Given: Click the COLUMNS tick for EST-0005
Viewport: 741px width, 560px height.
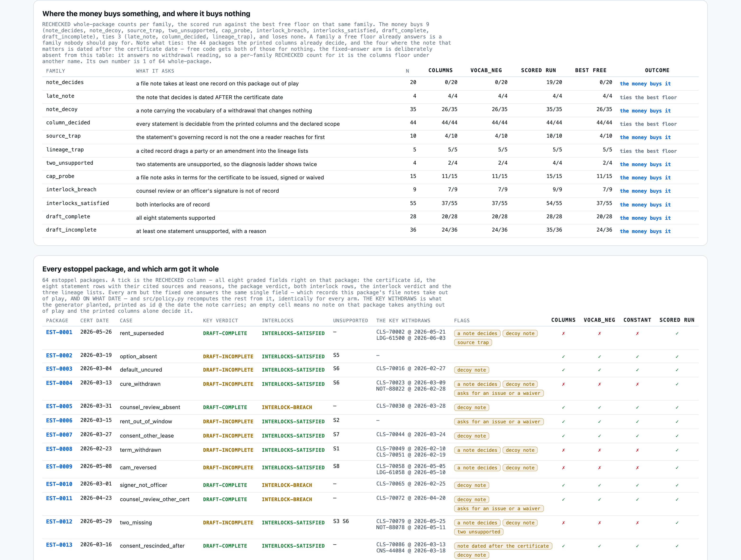Looking at the screenshot, I should pos(563,407).
